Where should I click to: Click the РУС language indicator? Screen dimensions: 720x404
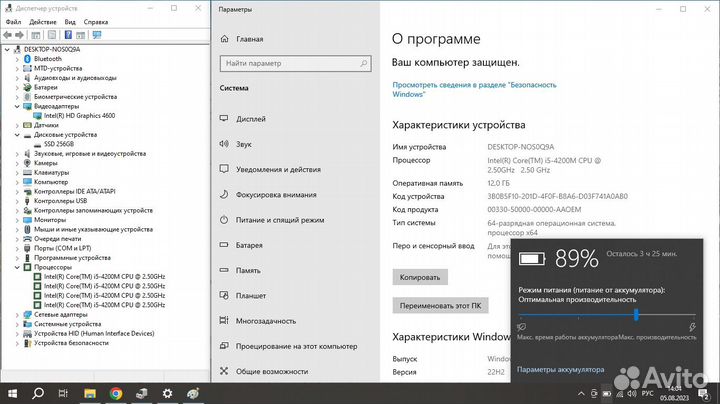tap(647, 394)
